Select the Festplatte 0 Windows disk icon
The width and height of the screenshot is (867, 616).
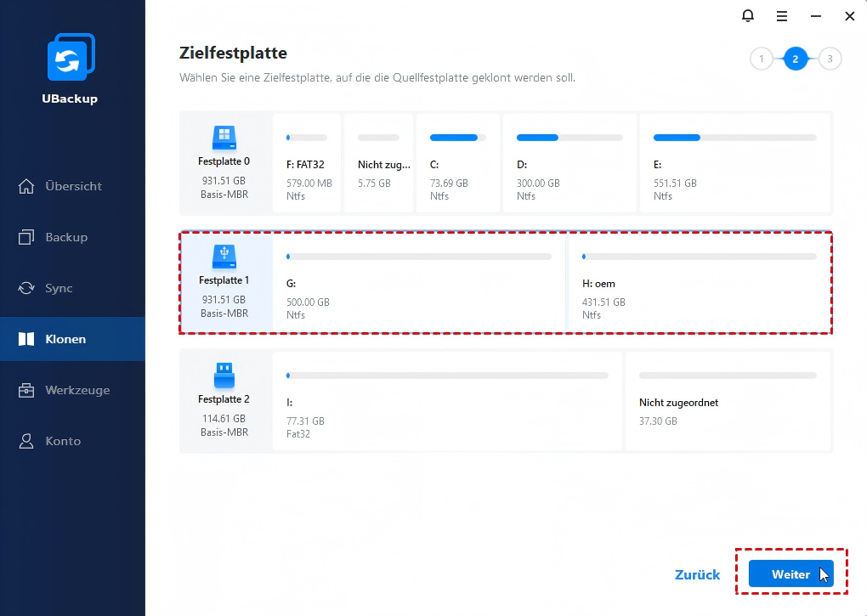pyautogui.click(x=224, y=135)
